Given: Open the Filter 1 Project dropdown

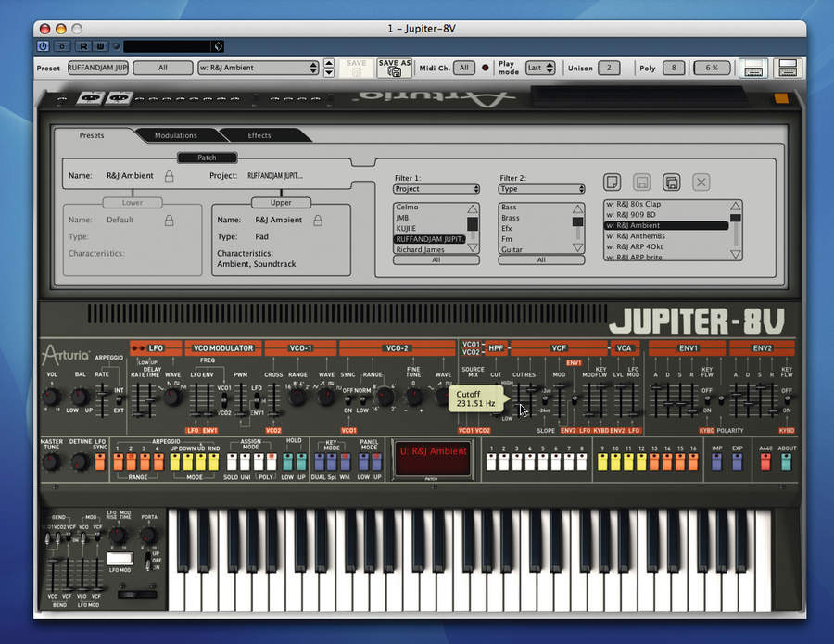Looking at the screenshot, I should 436,189.
